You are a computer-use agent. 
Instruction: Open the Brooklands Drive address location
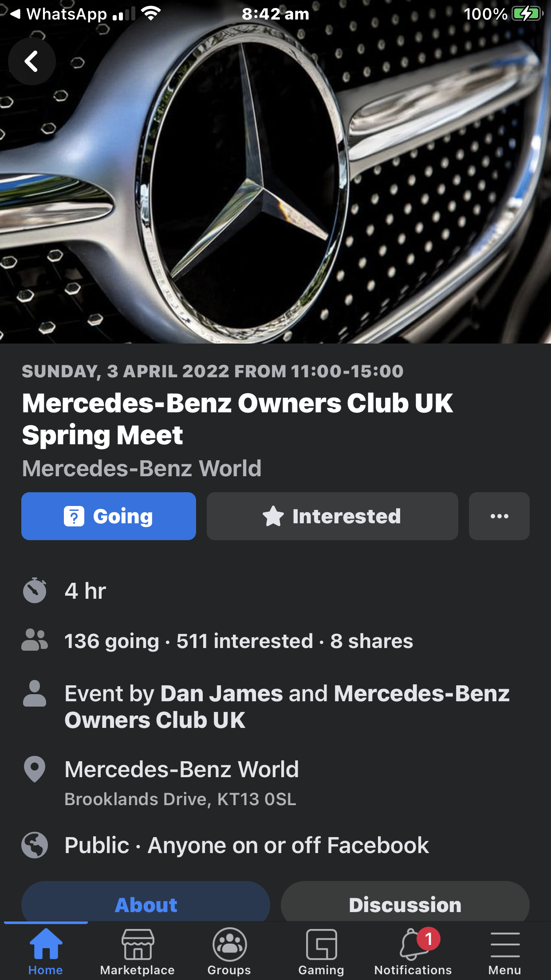click(180, 799)
